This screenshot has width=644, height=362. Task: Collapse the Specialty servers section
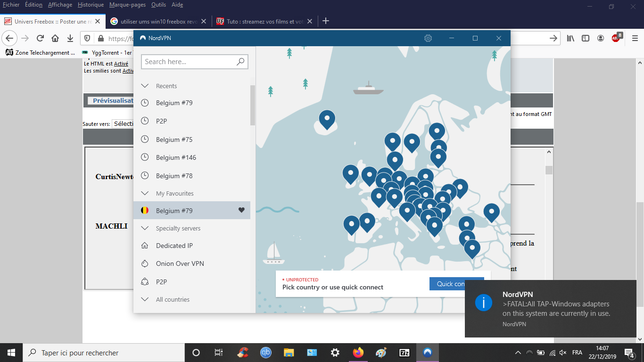pos(145,228)
